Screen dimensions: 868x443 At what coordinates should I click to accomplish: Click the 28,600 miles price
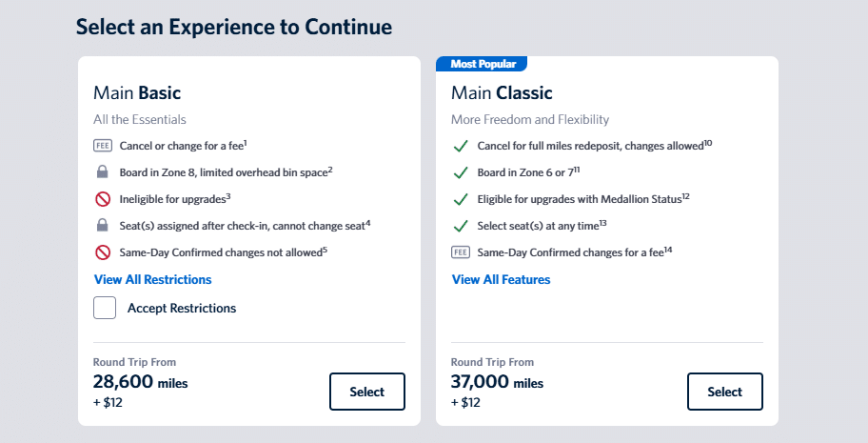140,383
